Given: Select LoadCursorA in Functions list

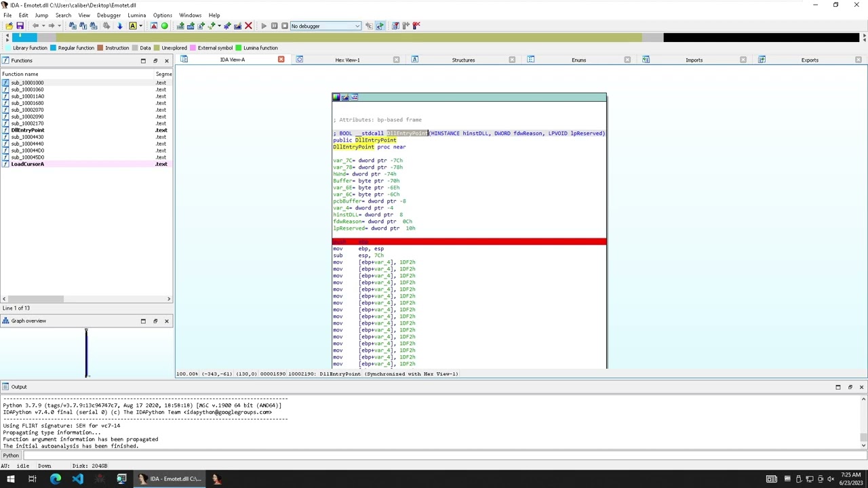Looking at the screenshot, I should pyautogui.click(x=86, y=164).
